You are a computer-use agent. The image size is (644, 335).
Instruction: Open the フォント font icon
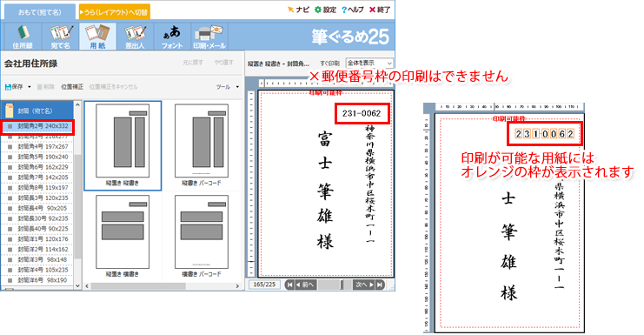click(x=172, y=37)
